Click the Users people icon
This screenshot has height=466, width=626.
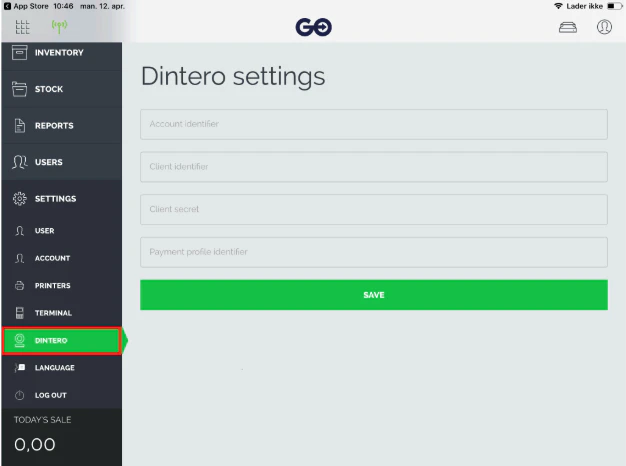[x=20, y=162]
